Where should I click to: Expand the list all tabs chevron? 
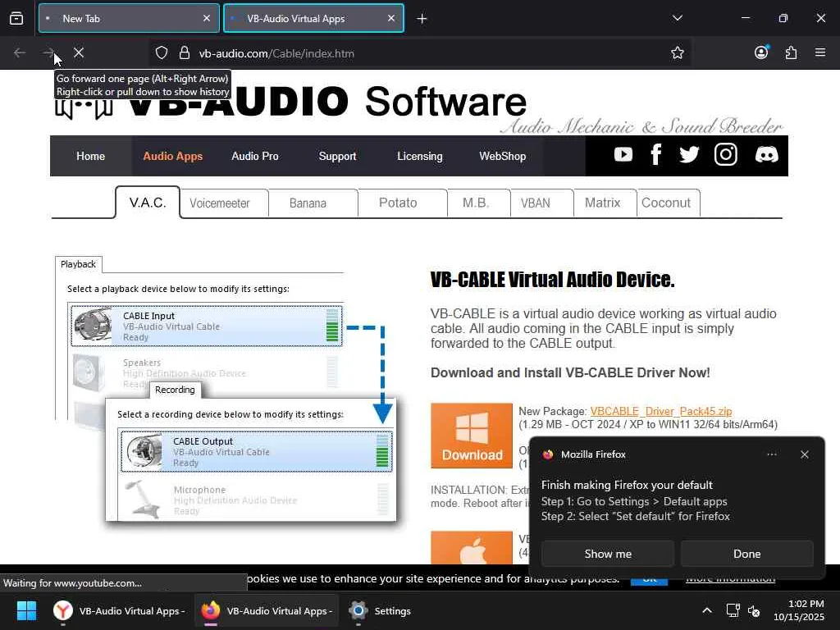click(x=677, y=18)
